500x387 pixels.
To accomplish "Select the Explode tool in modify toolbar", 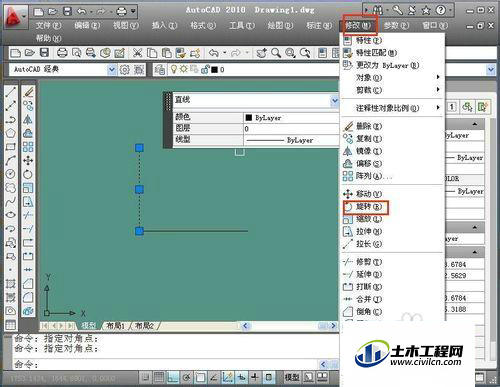I will [x=28, y=311].
